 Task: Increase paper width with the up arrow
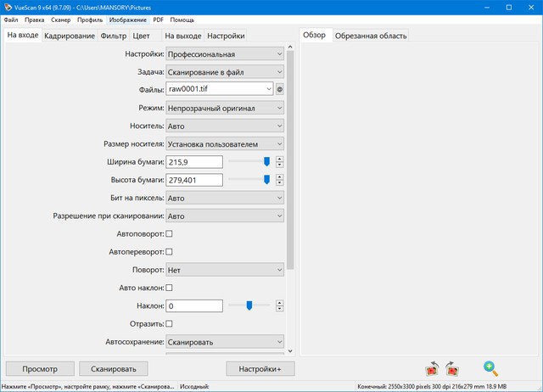[x=279, y=159]
